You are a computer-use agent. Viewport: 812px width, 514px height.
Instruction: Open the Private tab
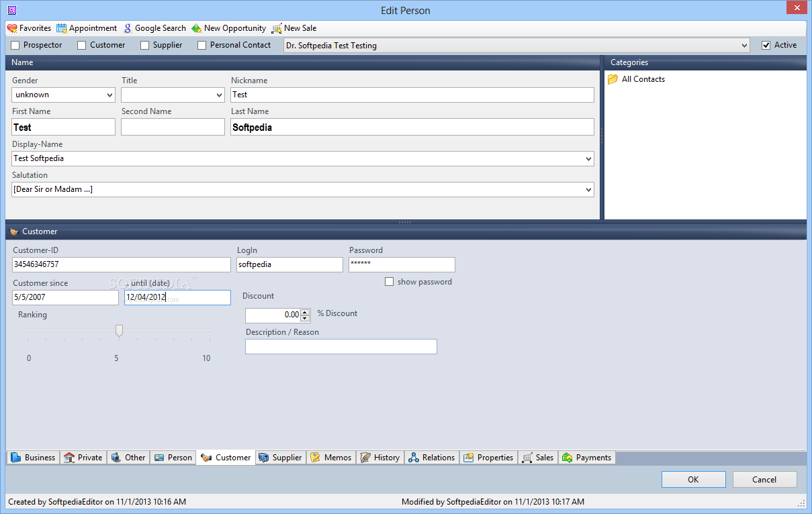[83, 458]
